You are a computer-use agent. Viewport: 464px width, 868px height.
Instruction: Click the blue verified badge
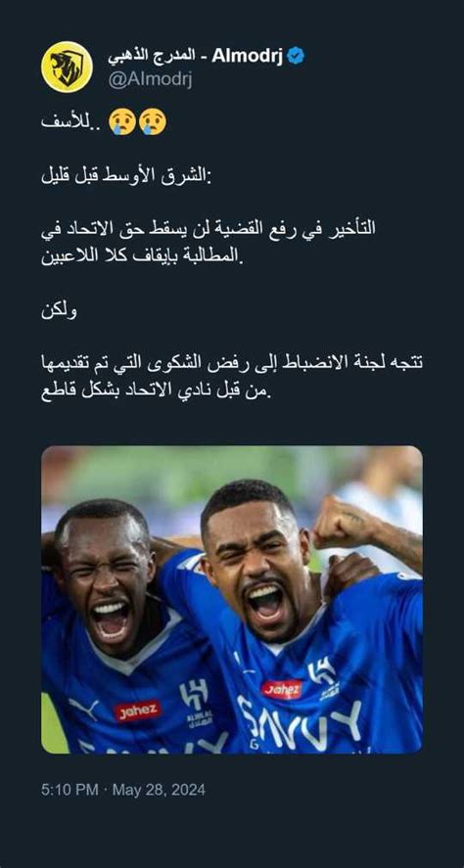(296, 56)
